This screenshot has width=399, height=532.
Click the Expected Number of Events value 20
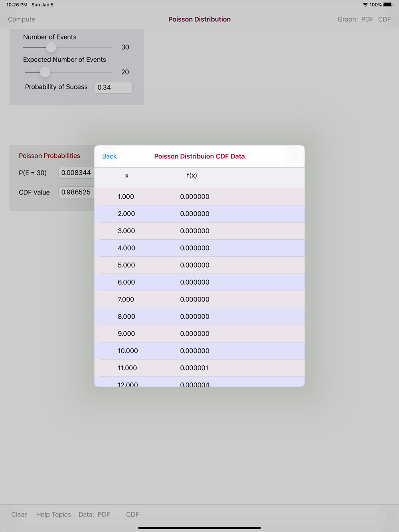pos(125,72)
